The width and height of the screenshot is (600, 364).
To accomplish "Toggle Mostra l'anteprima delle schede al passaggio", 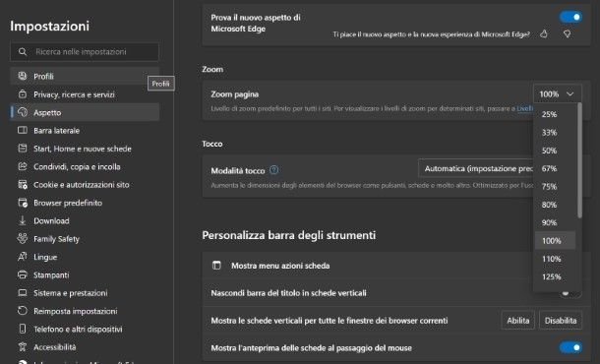I will tap(570, 347).
